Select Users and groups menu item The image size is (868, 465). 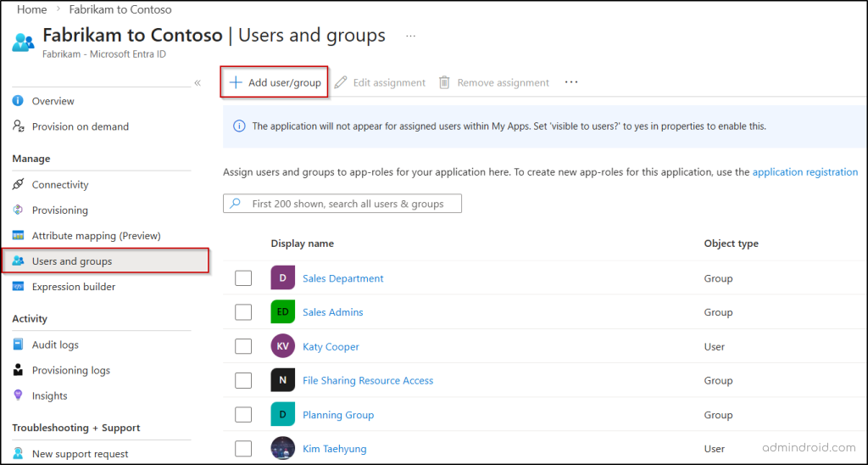pyautogui.click(x=106, y=261)
